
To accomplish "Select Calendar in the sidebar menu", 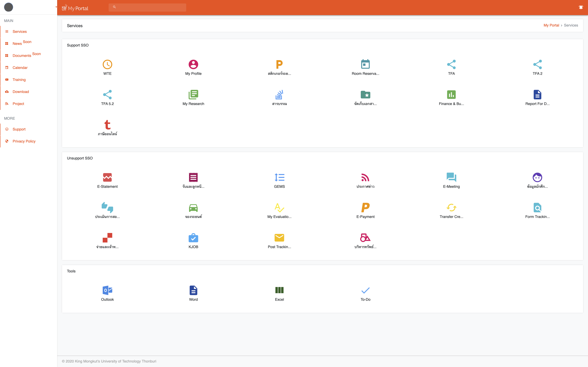I will pos(20,68).
